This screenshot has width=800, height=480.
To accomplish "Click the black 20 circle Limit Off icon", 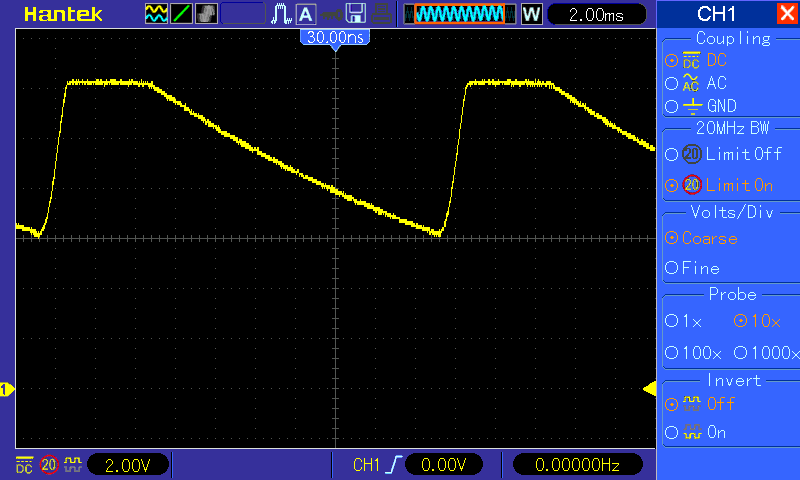I will click(692, 154).
